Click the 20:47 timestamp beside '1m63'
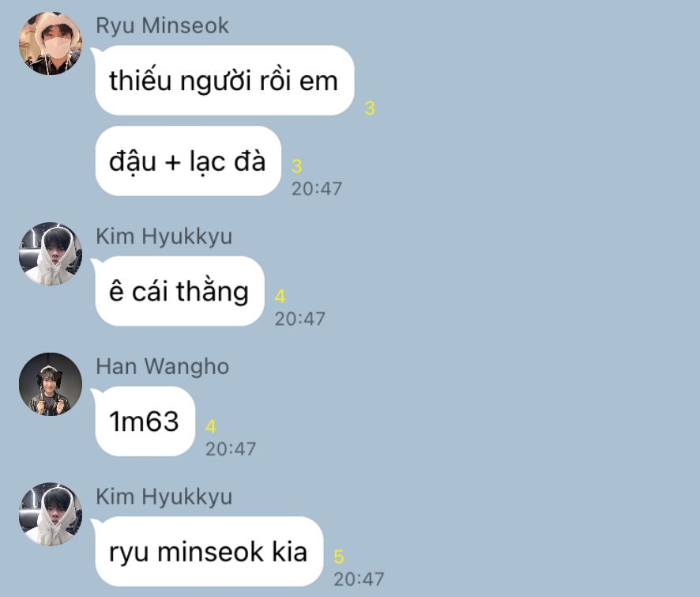Image resolution: width=700 pixels, height=597 pixels. 231,449
